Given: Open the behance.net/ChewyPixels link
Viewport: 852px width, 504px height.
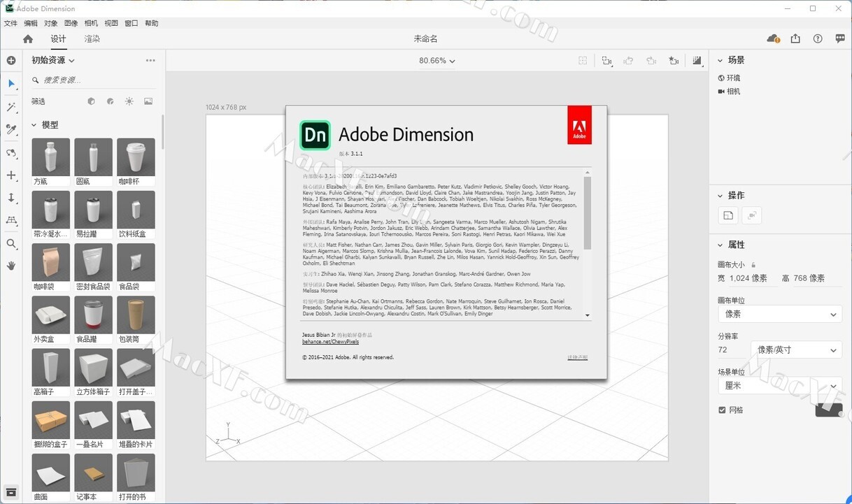Looking at the screenshot, I should [x=330, y=342].
